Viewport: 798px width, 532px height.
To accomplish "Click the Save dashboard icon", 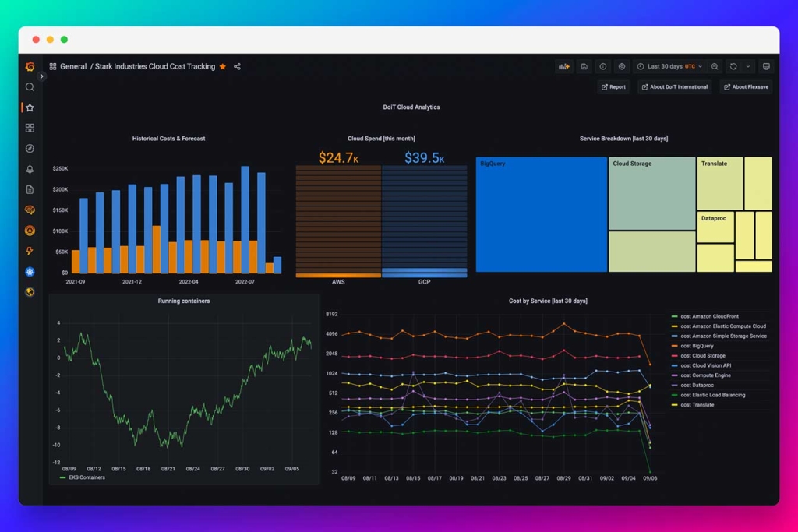I will click(584, 67).
